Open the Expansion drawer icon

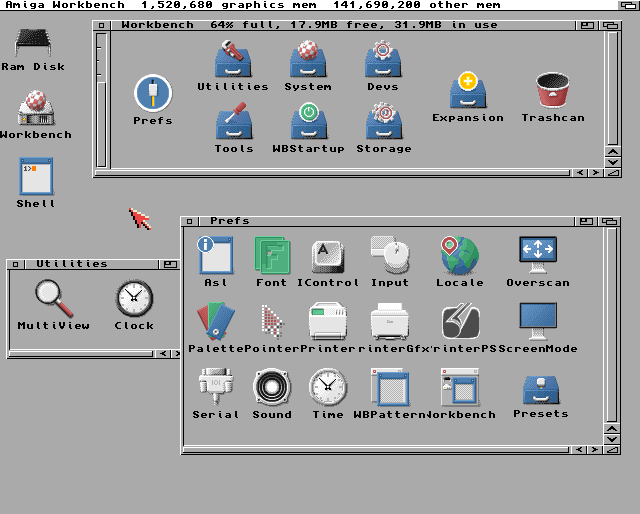point(467,91)
